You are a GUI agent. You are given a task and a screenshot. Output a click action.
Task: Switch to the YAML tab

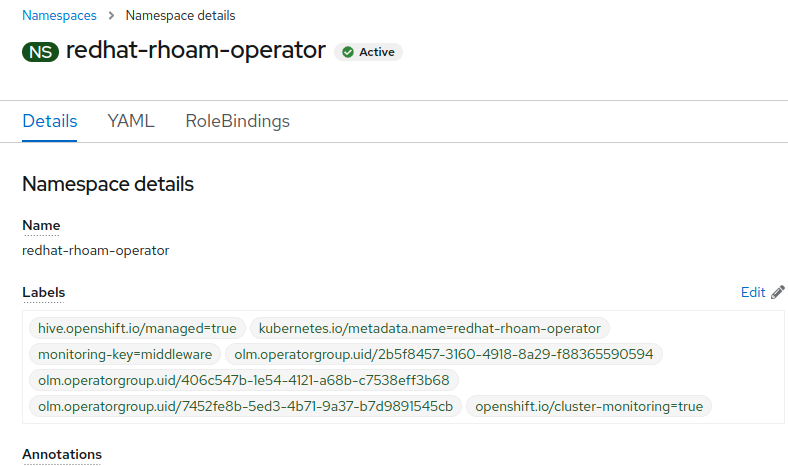point(131,121)
